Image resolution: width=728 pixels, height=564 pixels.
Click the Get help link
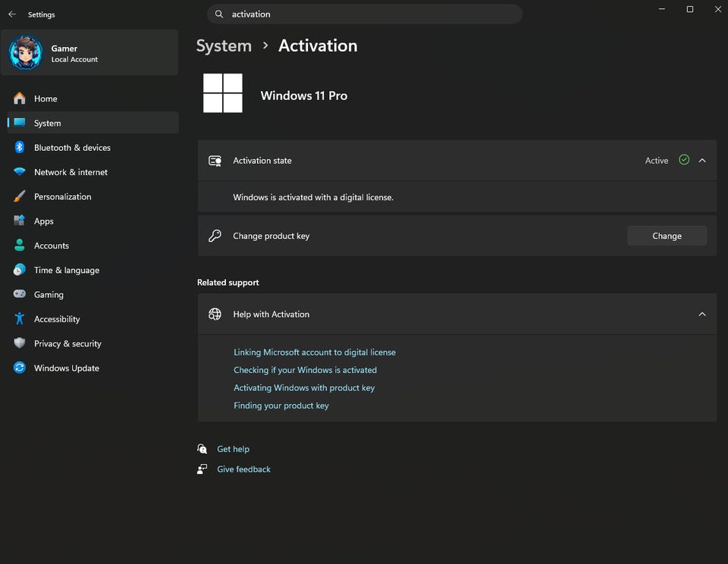[x=233, y=449]
